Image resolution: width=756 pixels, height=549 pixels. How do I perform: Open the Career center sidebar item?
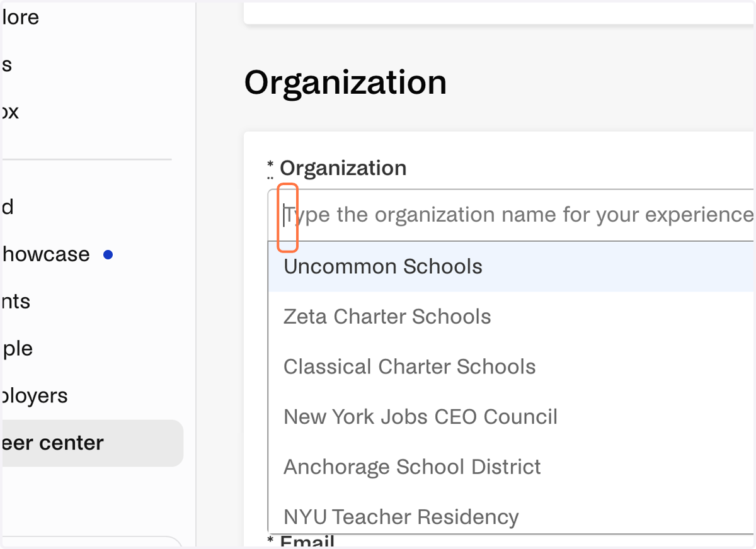click(x=92, y=443)
